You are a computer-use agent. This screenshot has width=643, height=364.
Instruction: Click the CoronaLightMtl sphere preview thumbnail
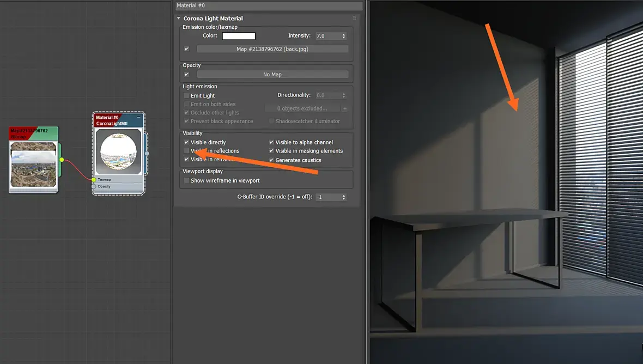(x=118, y=151)
